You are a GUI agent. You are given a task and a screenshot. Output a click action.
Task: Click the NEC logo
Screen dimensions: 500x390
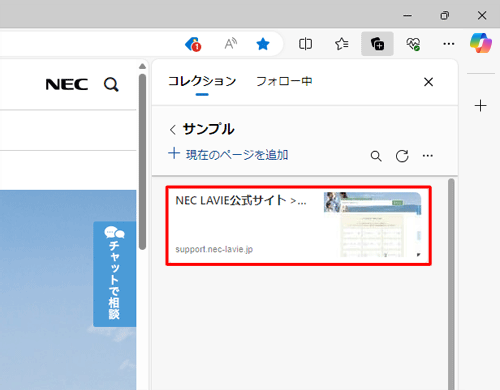click(x=67, y=84)
